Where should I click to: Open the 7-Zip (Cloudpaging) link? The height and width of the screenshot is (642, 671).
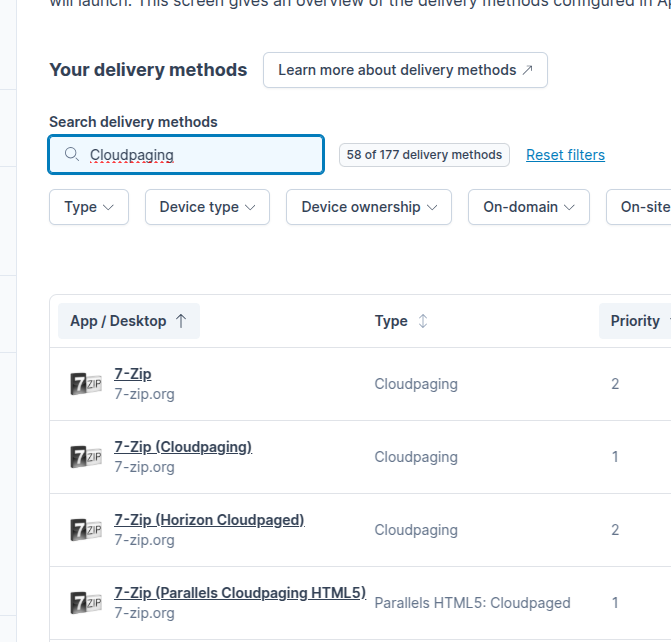(183, 447)
